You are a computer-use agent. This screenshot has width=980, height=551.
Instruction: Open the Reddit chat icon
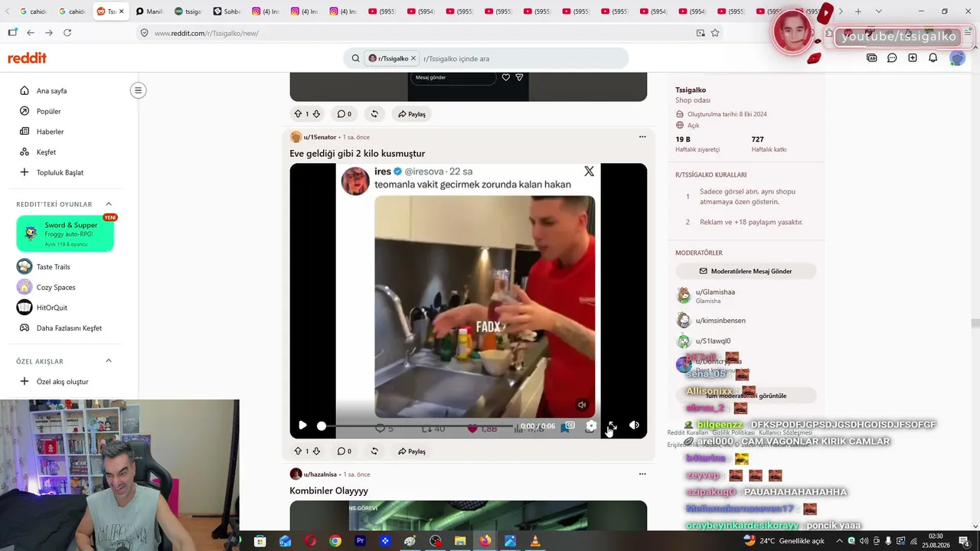892,58
